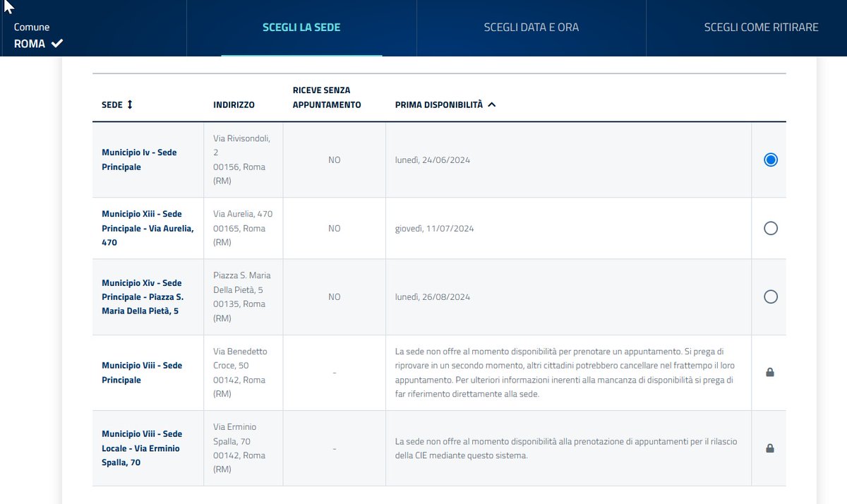
Task: Click Municipio Iv - Sede Principale name
Action: click(139, 160)
